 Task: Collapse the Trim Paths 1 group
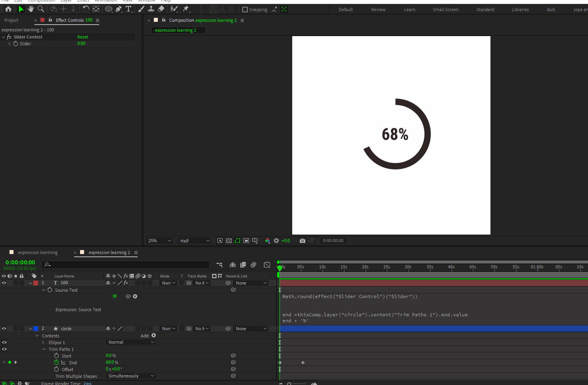pyautogui.click(x=44, y=349)
